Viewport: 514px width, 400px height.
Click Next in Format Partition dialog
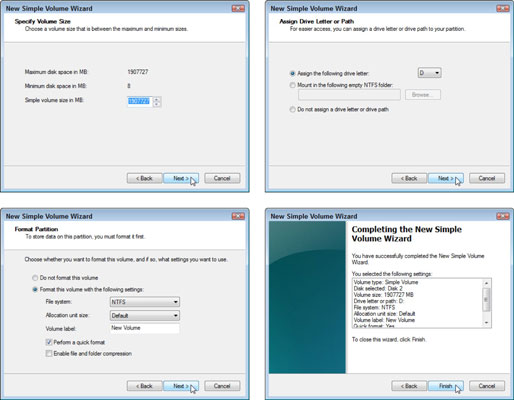[x=181, y=386]
